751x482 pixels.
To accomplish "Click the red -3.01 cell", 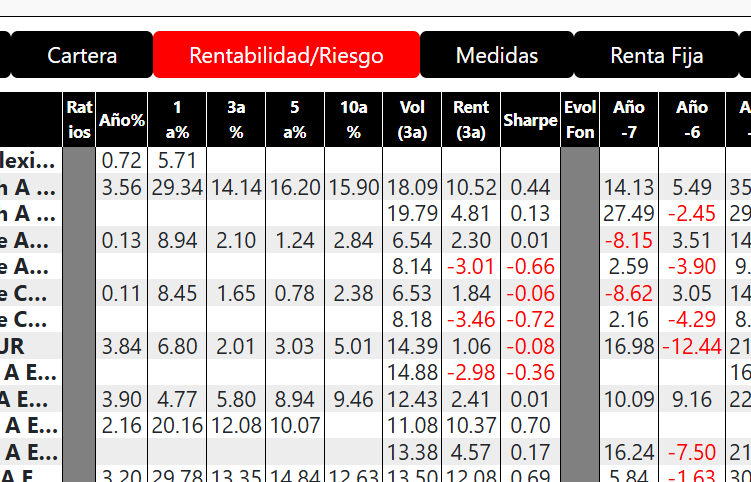I will pos(471,266).
